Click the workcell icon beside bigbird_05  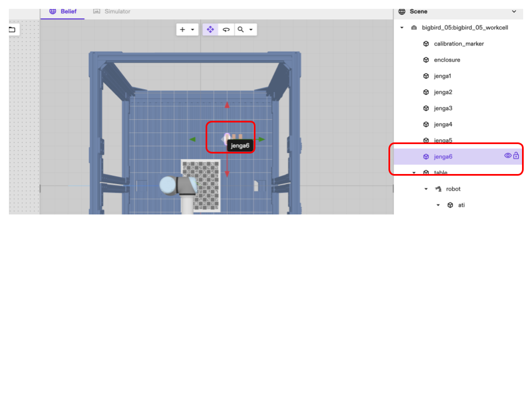point(414,28)
